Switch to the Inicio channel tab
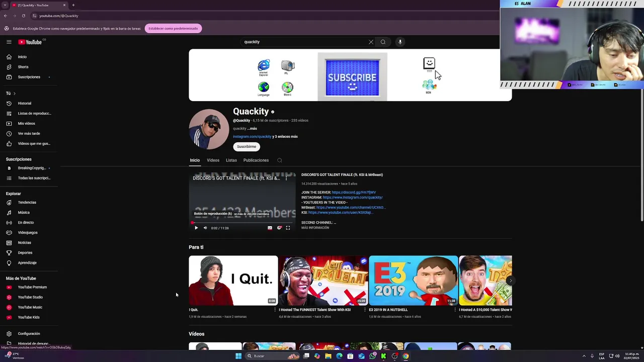The height and width of the screenshot is (362, 644). tap(195, 160)
